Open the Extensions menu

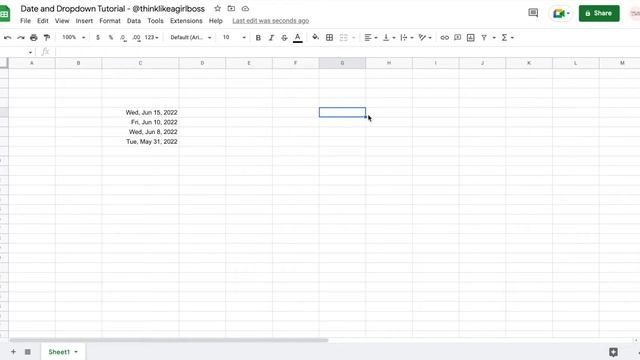coord(186,21)
